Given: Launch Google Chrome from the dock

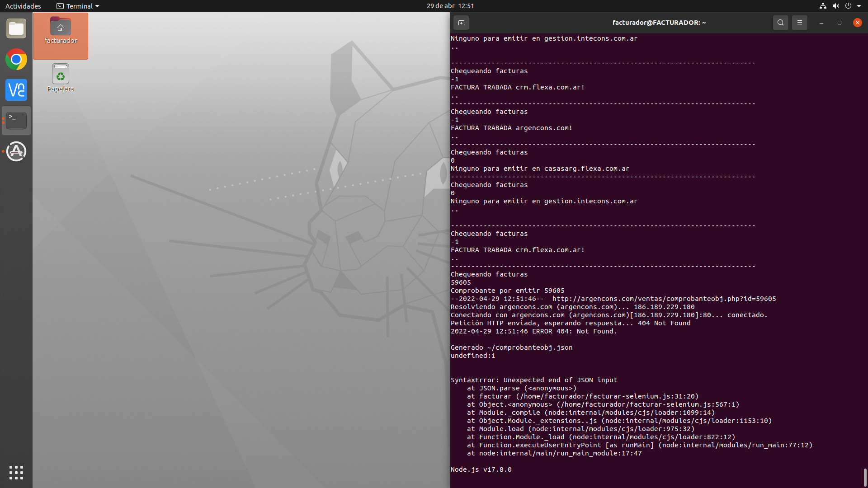Looking at the screenshot, I should pos(16,60).
